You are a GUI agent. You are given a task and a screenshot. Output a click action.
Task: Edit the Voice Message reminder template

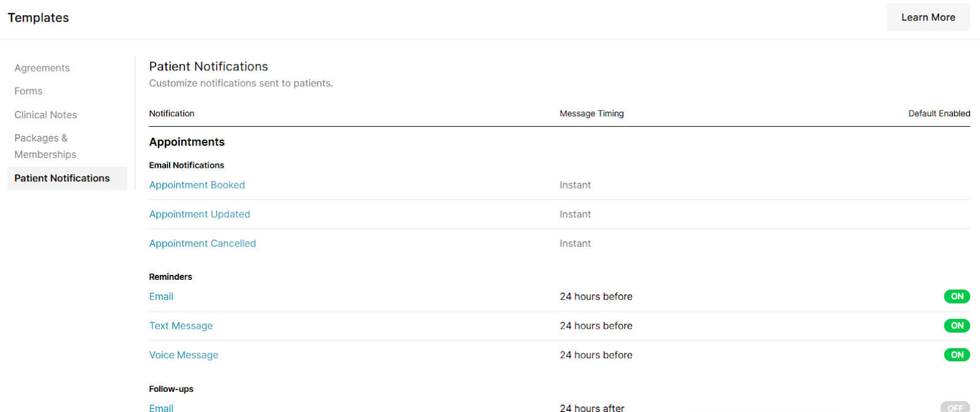[183, 354]
